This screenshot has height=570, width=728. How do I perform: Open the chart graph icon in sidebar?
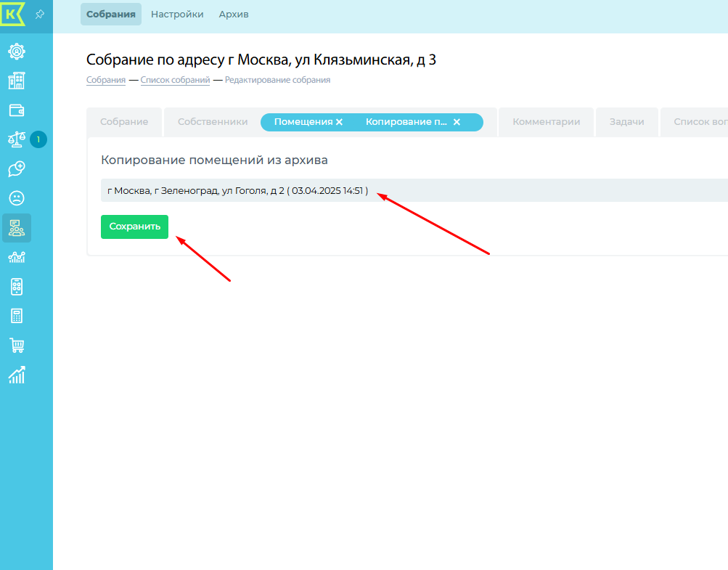[16, 257]
